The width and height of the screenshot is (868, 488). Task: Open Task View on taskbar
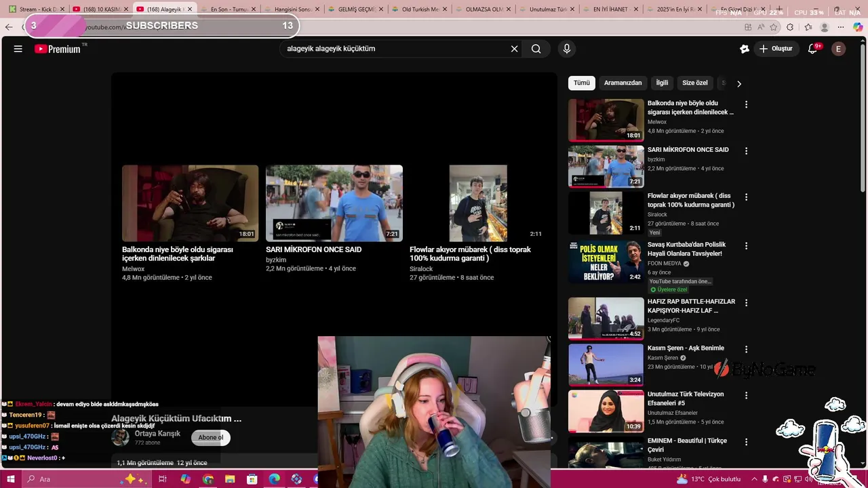(x=163, y=479)
